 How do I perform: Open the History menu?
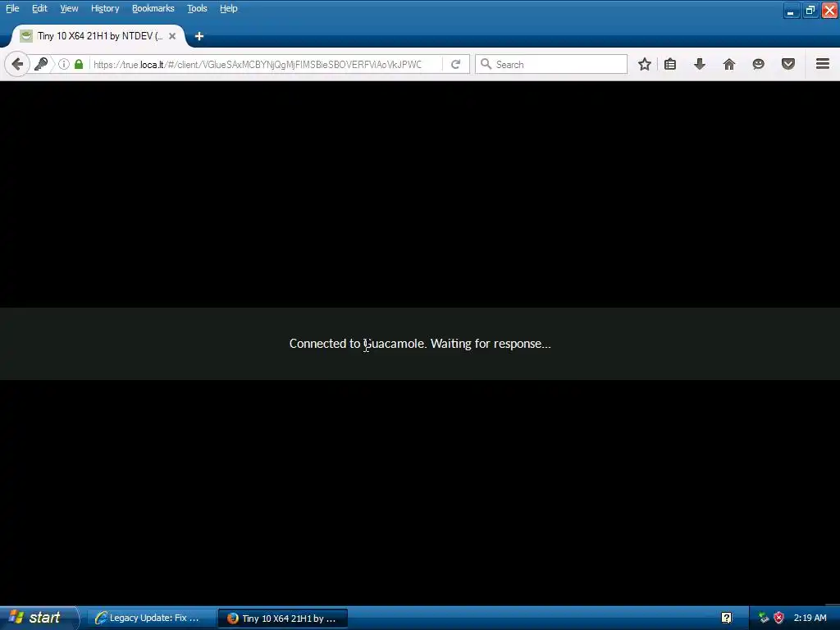click(104, 8)
